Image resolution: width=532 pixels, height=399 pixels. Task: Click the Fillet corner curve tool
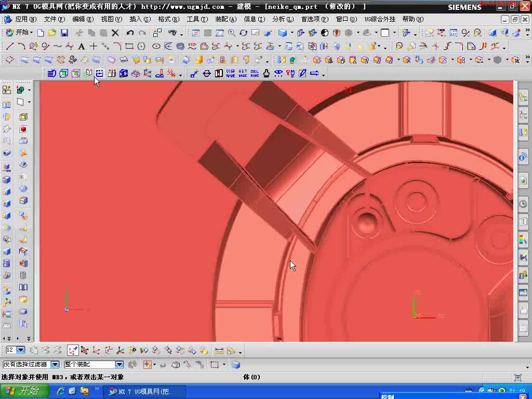click(117, 46)
